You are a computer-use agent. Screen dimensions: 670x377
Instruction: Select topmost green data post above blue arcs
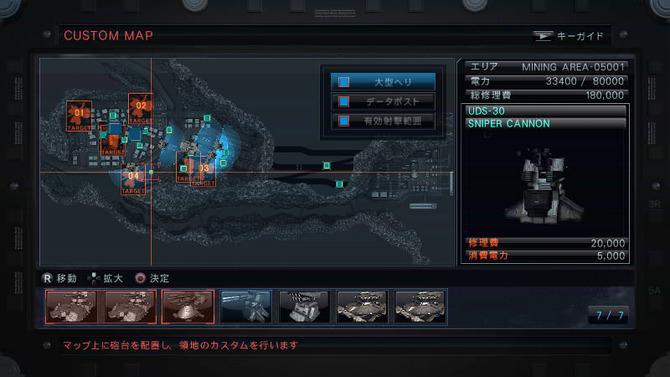point(207,118)
